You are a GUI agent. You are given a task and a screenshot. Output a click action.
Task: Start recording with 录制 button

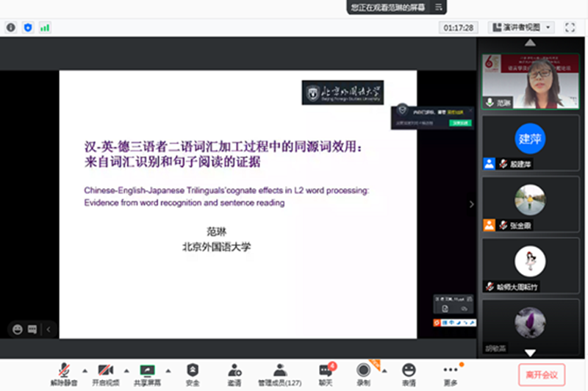click(x=363, y=374)
